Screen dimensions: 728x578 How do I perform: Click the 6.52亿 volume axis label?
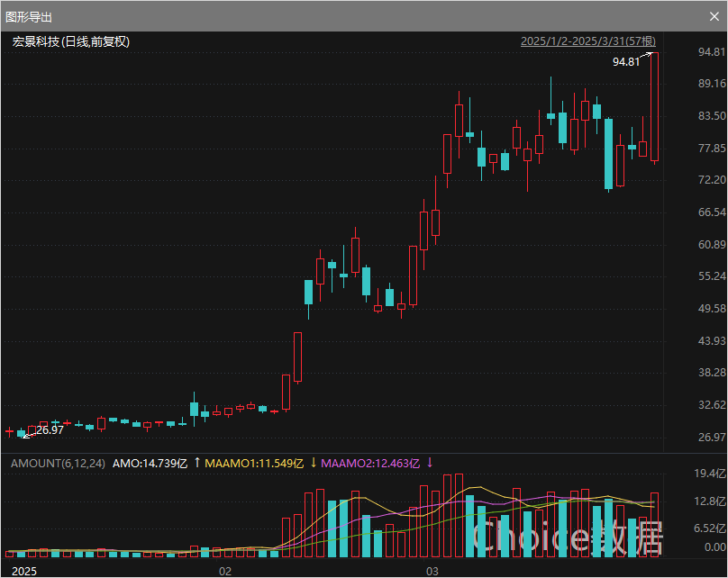tap(710, 528)
